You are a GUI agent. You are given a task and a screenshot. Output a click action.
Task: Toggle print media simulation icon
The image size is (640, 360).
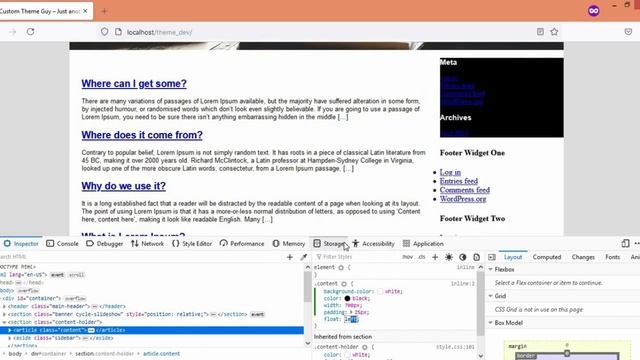click(476, 257)
